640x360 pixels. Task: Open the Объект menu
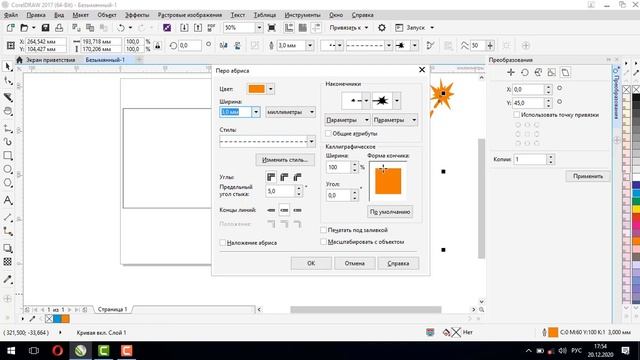pos(107,15)
